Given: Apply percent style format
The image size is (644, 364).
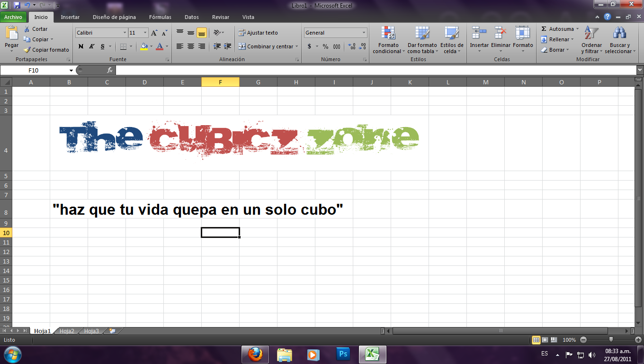Looking at the screenshot, I should click(326, 46).
